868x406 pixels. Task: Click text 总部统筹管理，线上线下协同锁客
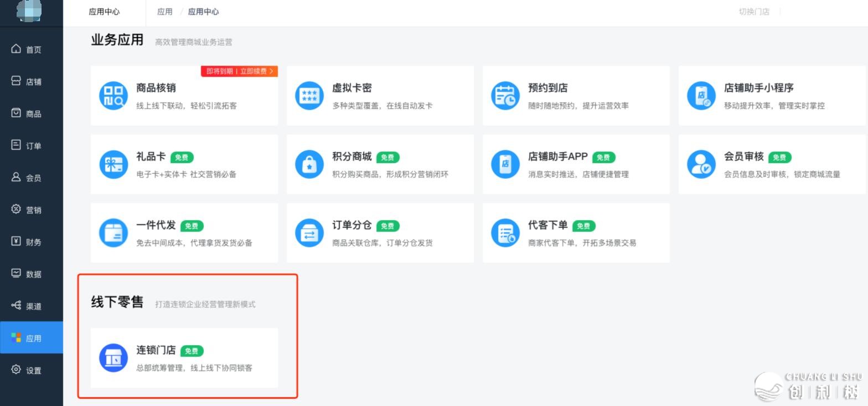click(x=194, y=368)
